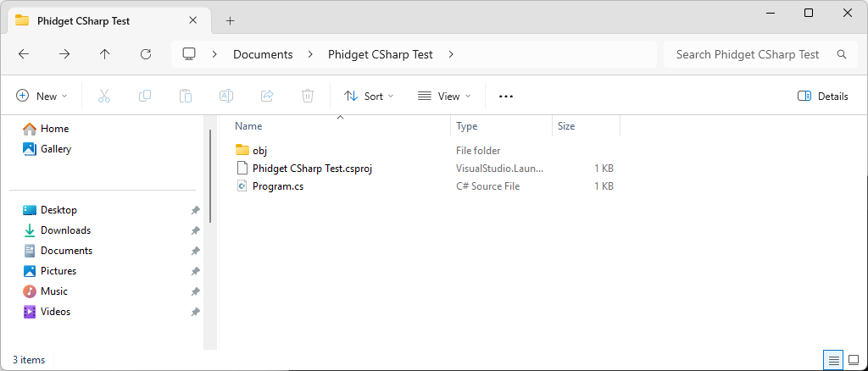Go forward in folder history

[x=64, y=54]
